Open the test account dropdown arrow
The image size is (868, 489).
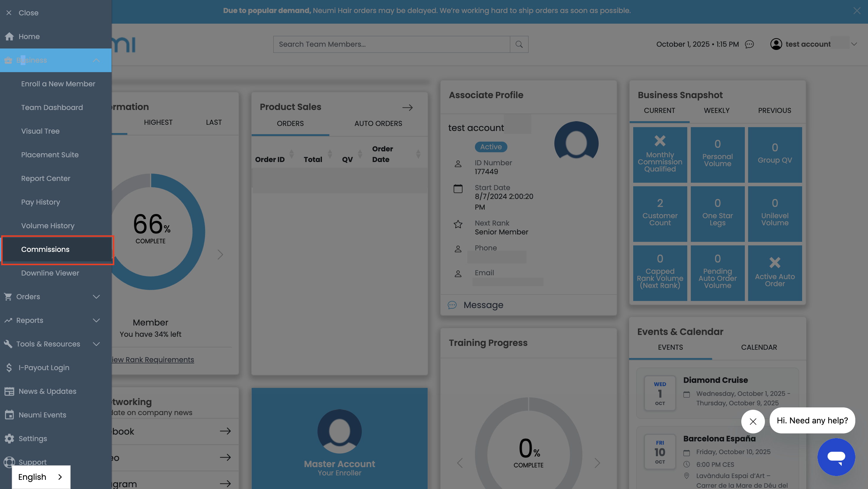(x=854, y=44)
